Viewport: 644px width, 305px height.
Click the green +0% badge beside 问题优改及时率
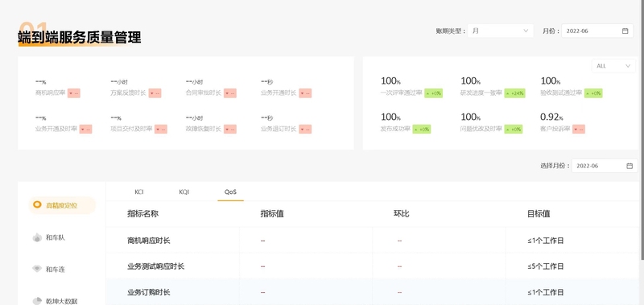click(514, 129)
